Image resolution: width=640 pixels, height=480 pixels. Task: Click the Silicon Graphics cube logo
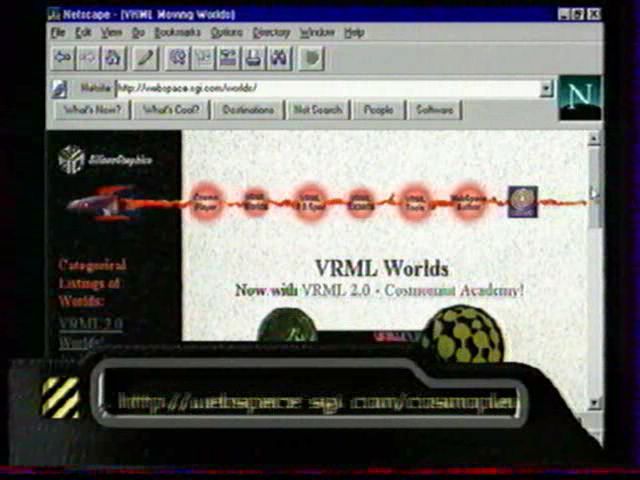point(71,159)
